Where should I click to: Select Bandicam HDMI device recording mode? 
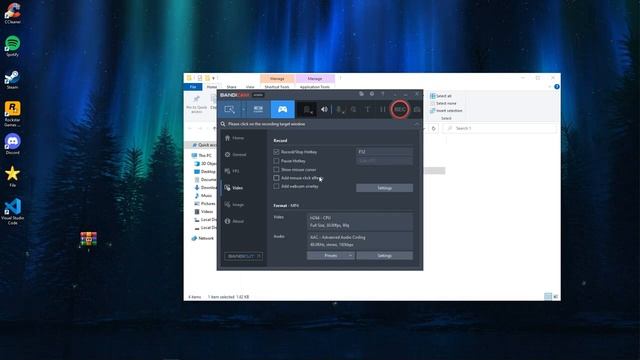(258, 109)
